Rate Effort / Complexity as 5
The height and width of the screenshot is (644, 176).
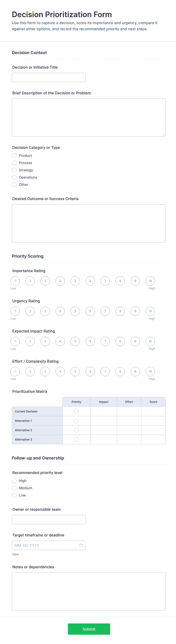tap(75, 371)
